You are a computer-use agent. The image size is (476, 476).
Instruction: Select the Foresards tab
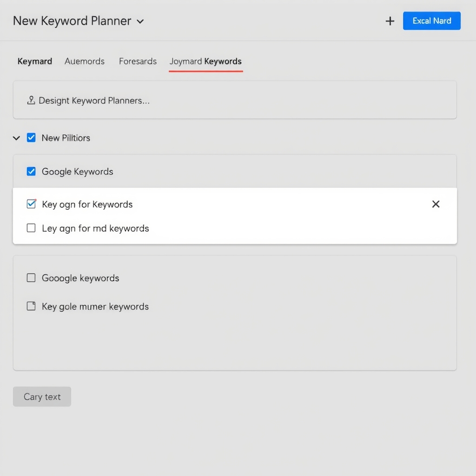pos(138,61)
